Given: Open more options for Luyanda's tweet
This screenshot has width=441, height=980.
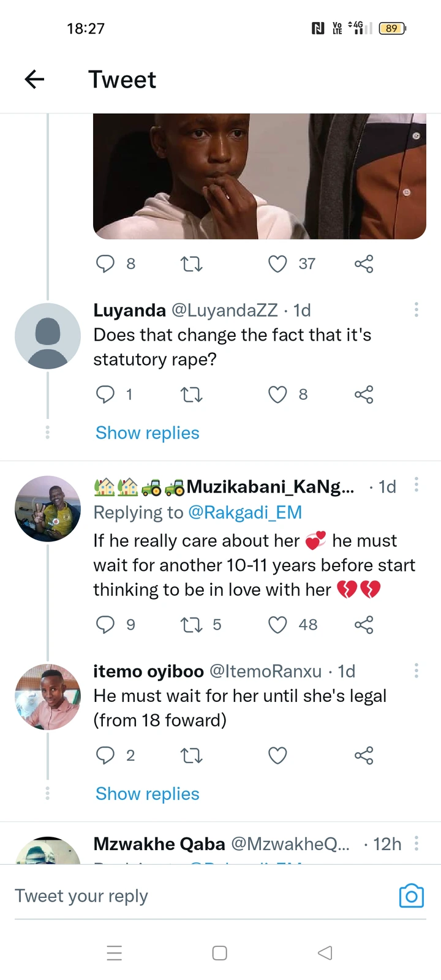Looking at the screenshot, I should pos(417,310).
